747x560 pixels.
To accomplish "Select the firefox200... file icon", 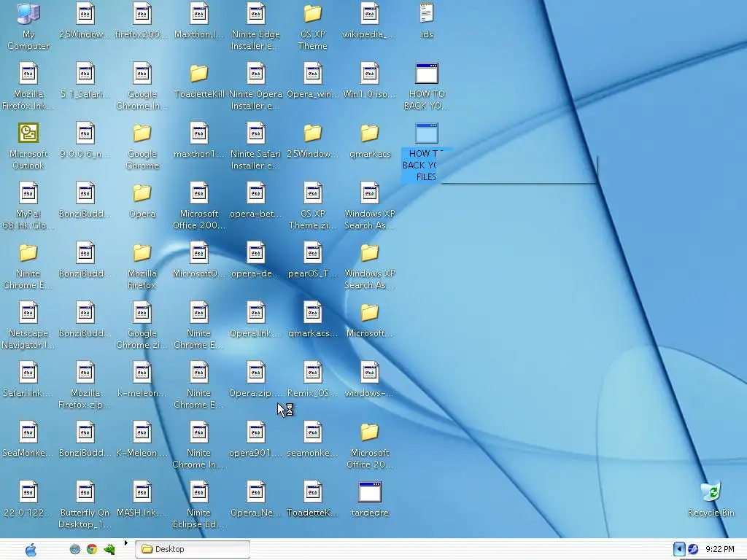I will pyautogui.click(x=142, y=15).
